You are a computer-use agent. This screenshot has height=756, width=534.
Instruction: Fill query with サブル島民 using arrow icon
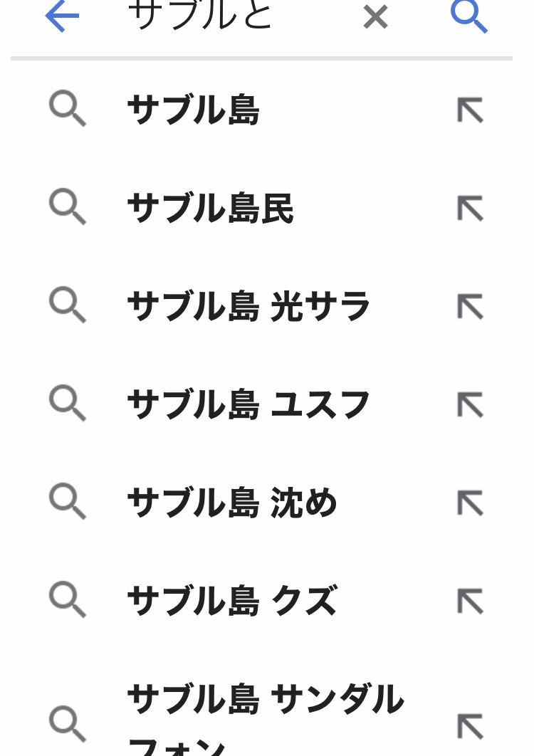(470, 209)
